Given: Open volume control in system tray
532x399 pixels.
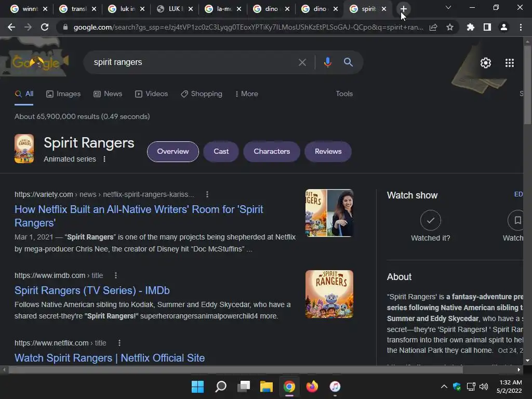Looking at the screenshot, I should click(484, 387).
